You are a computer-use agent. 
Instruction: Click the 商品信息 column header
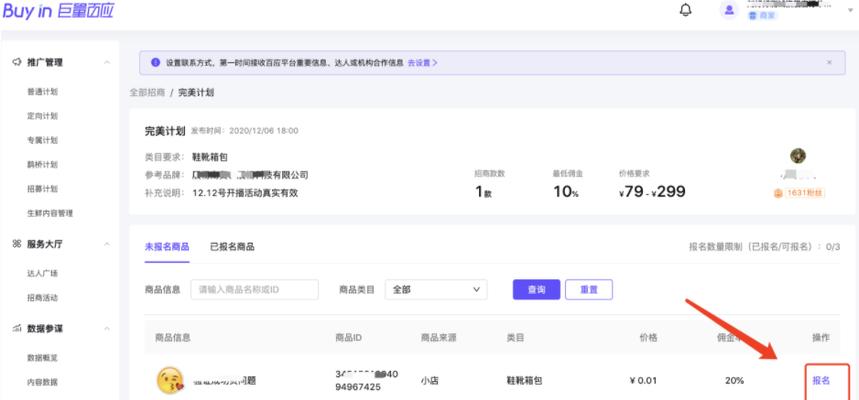(x=173, y=338)
